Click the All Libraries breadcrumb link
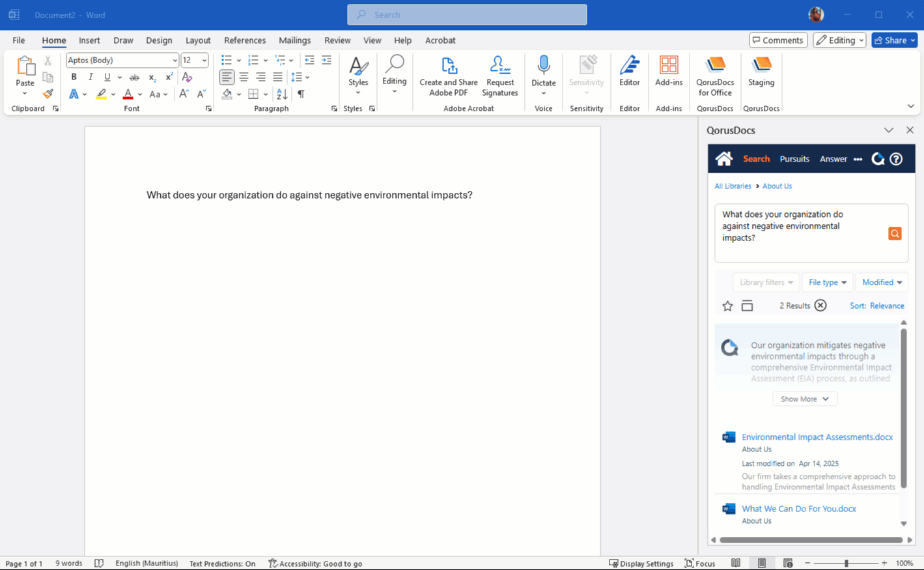924x570 pixels. (733, 186)
